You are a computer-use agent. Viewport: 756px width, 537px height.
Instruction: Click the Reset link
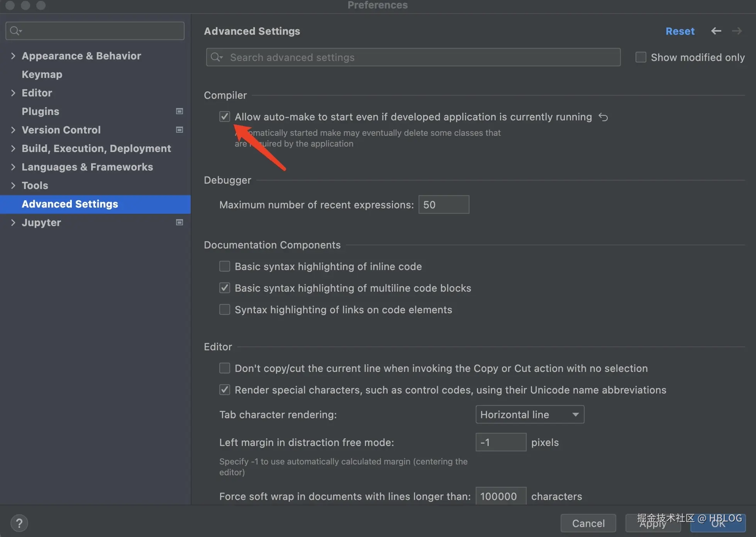pyautogui.click(x=680, y=31)
